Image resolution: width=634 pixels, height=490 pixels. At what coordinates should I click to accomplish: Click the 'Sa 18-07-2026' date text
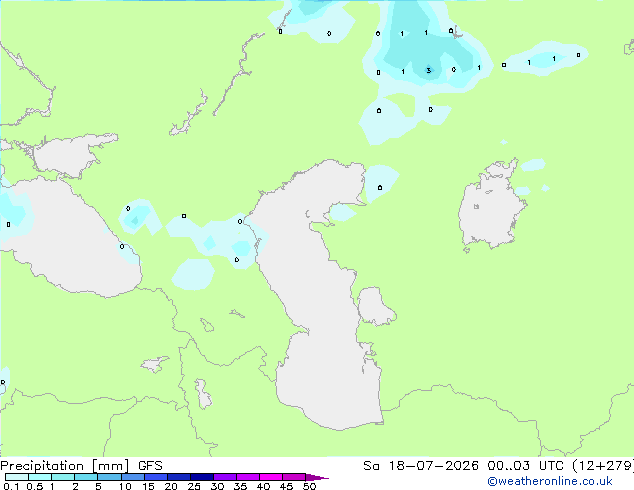click(421, 466)
